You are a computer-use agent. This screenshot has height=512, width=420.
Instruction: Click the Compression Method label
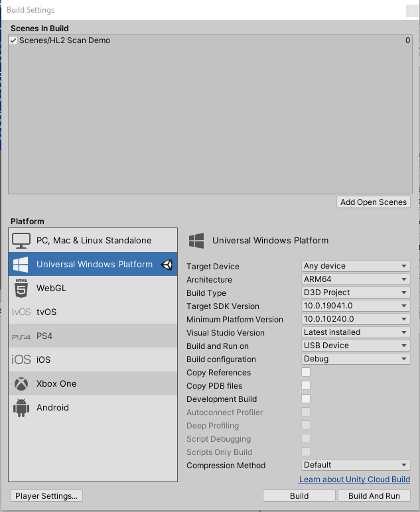coord(226,466)
